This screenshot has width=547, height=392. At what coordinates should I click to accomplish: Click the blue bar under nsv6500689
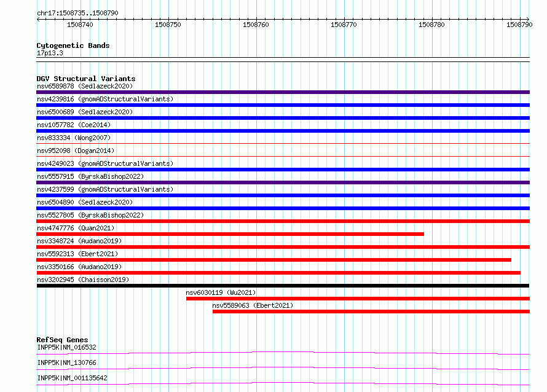click(283, 118)
